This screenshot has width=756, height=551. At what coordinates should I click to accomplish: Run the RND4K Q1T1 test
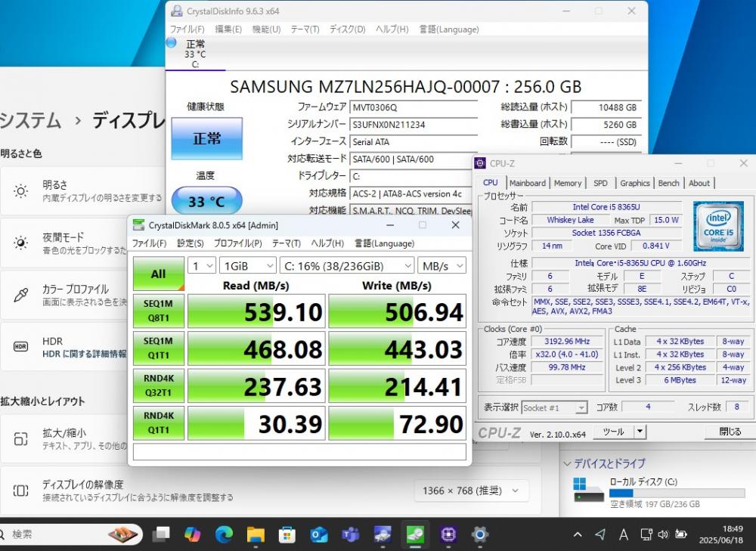click(x=159, y=423)
